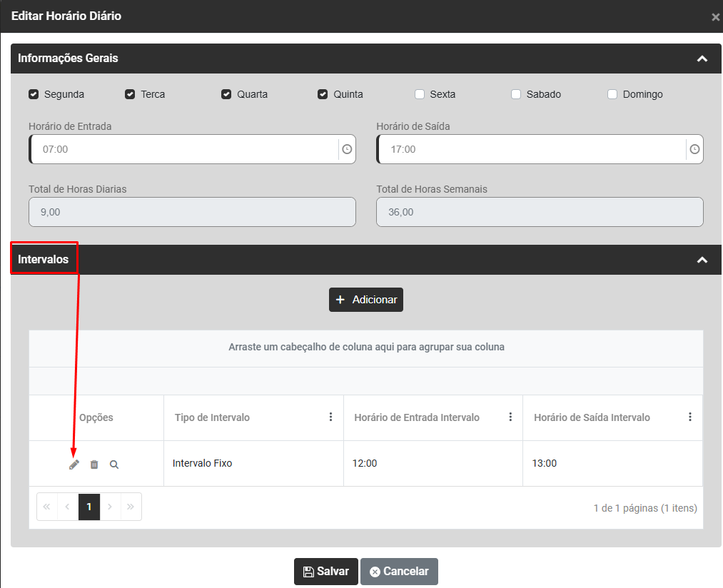Select page 1 in the pager
The image size is (723, 588).
pos(89,507)
